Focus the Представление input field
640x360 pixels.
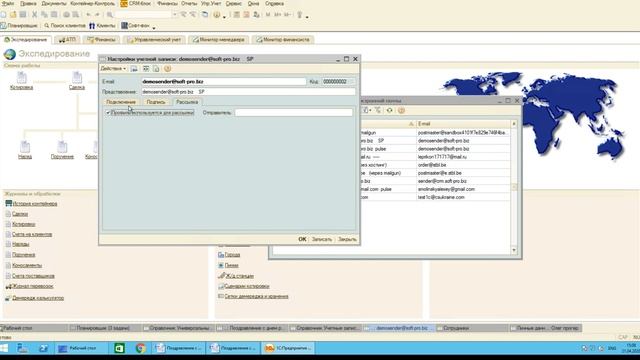[x=249, y=92]
